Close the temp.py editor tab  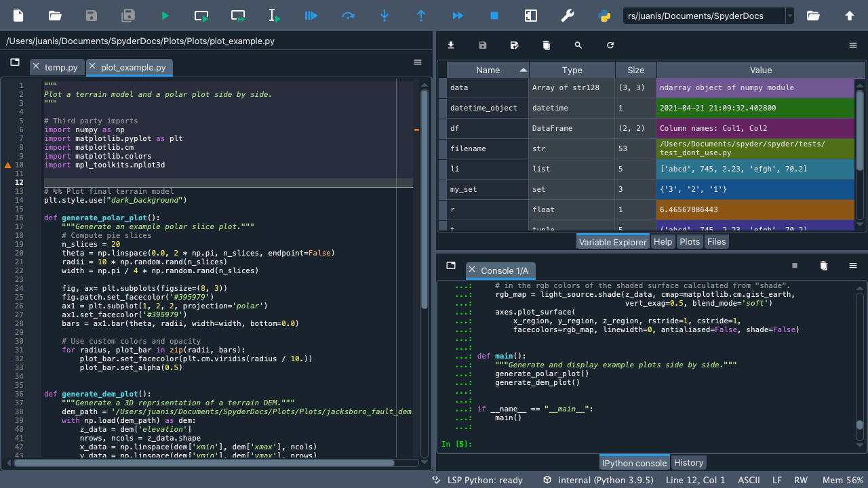click(x=37, y=67)
